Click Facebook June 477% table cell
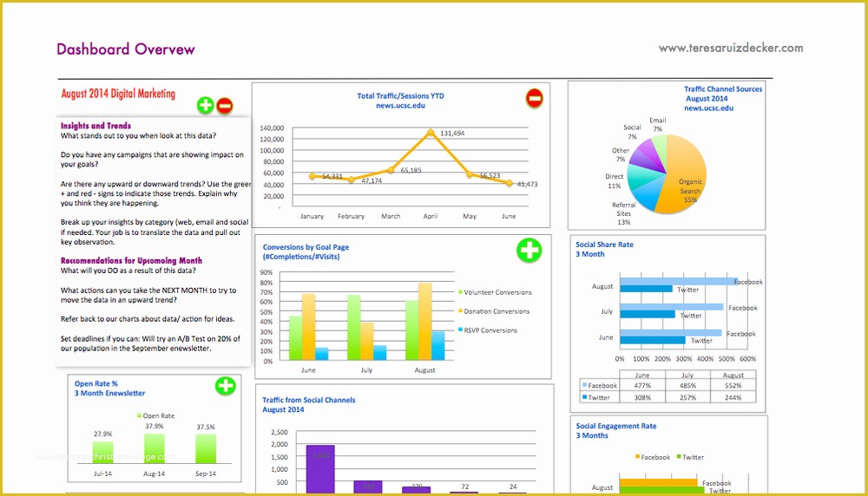The height and width of the screenshot is (496, 868). point(642,385)
